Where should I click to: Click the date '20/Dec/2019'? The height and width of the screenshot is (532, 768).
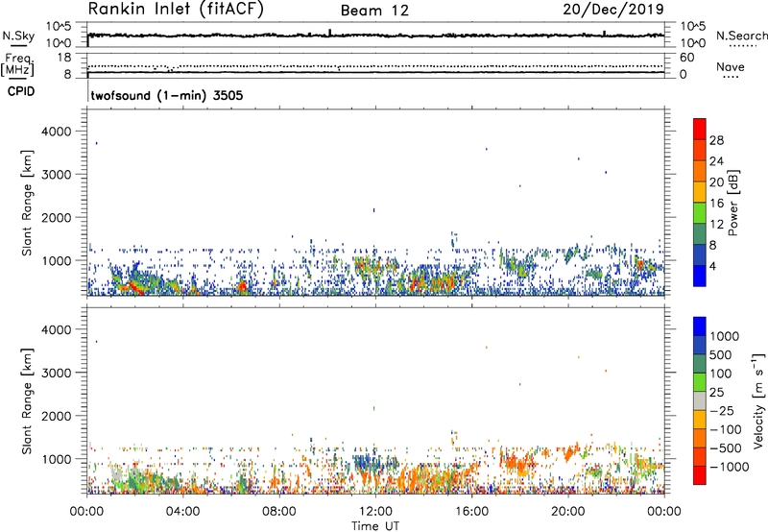click(613, 10)
